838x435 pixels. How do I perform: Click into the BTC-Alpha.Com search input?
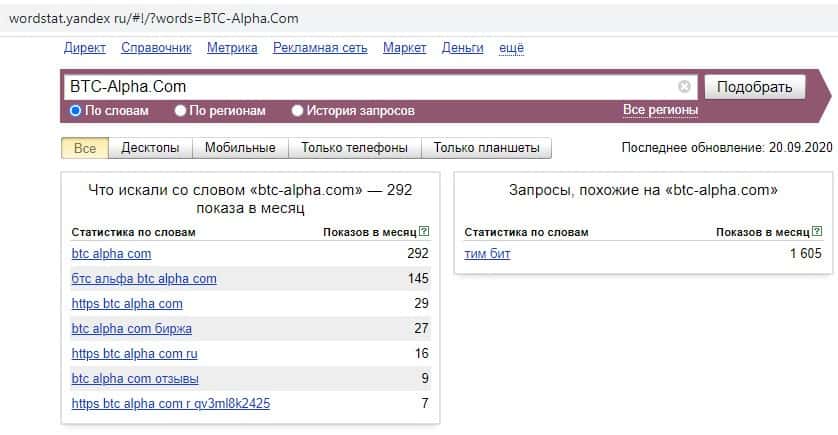370,87
